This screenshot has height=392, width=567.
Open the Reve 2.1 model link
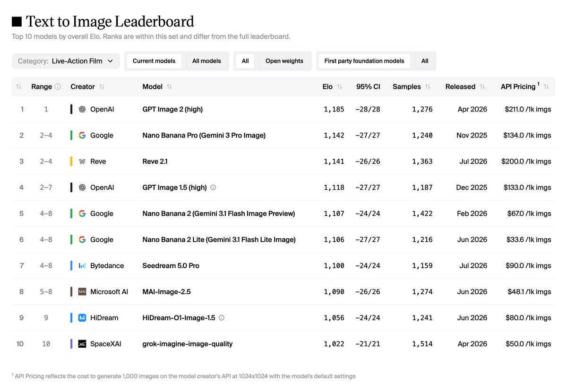[155, 162]
